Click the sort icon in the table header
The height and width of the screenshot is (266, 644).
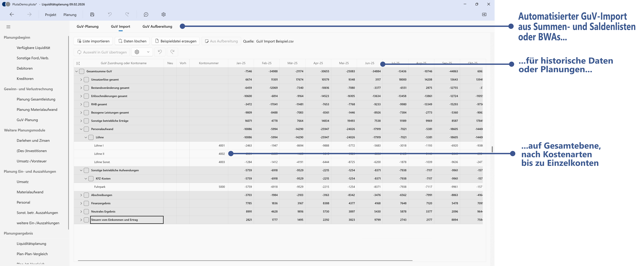coord(78,63)
